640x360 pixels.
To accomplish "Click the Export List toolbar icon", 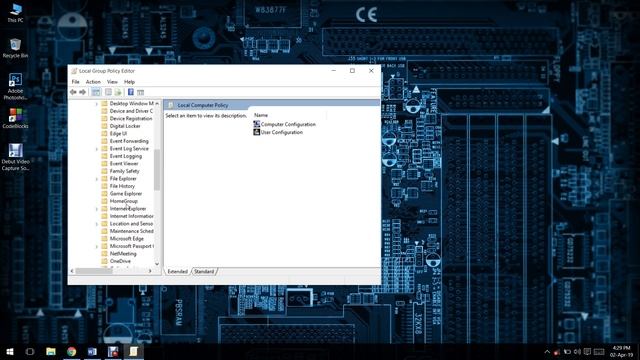I will (x=118, y=92).
